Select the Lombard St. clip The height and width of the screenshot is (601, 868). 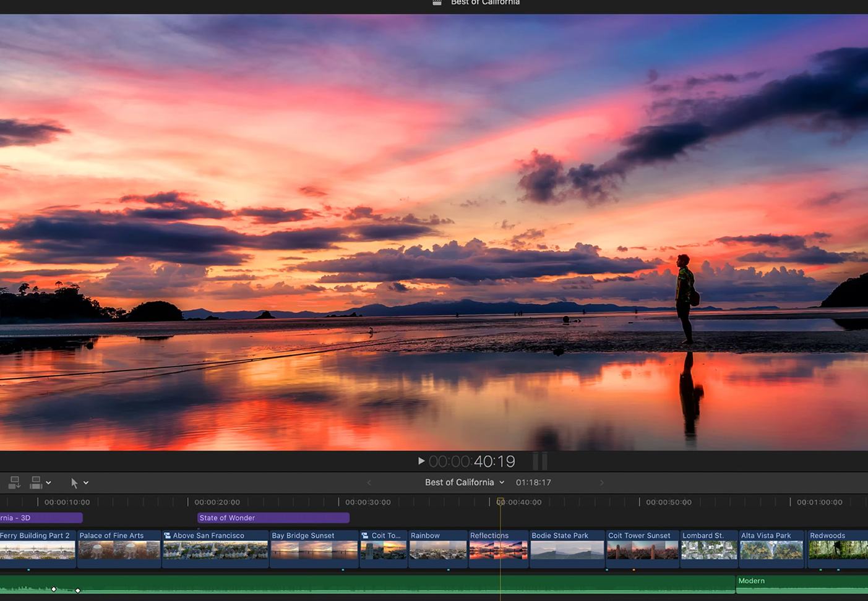(x=709, y=548)
